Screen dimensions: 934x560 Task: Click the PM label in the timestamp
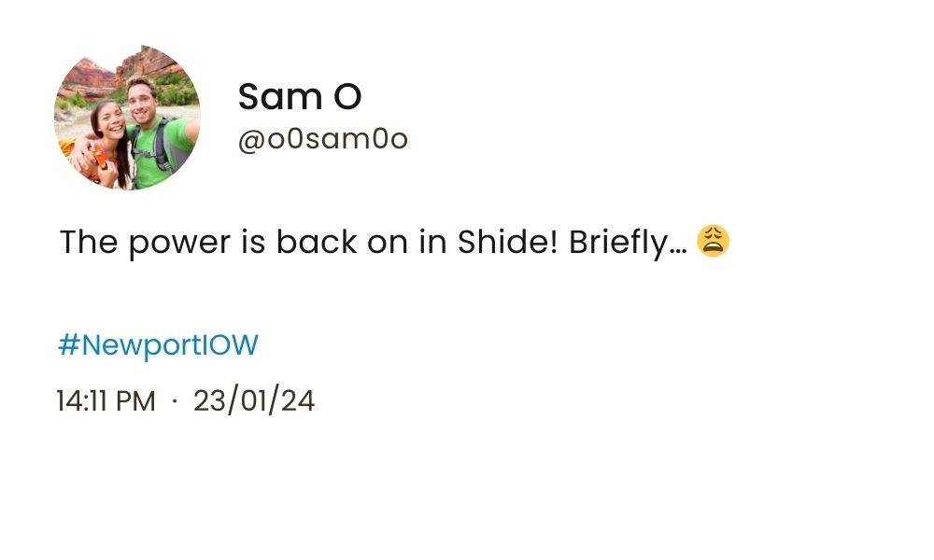[136, 401]
